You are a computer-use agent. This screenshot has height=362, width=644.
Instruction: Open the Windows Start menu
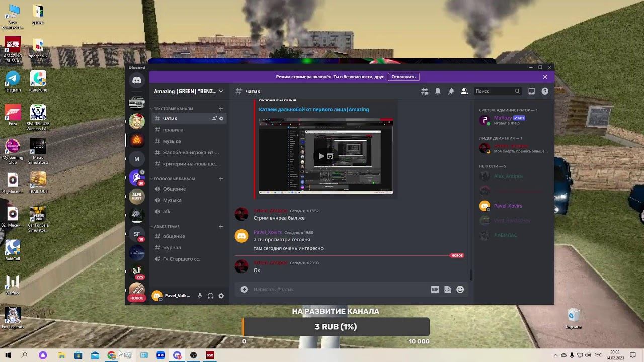8,355
